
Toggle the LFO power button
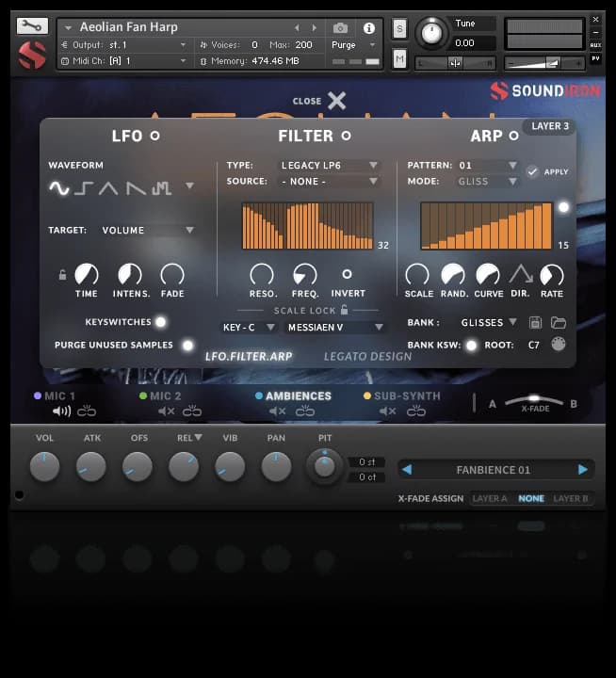pos(155,136)
